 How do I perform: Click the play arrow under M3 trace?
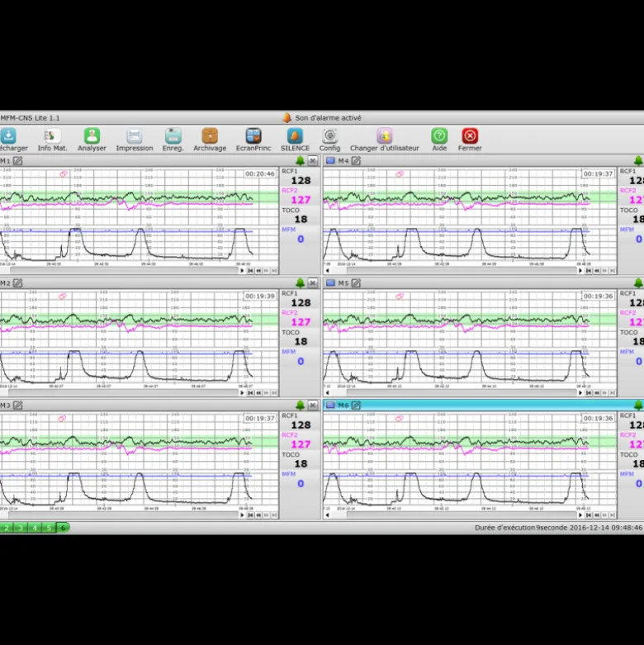coord(242,515)
